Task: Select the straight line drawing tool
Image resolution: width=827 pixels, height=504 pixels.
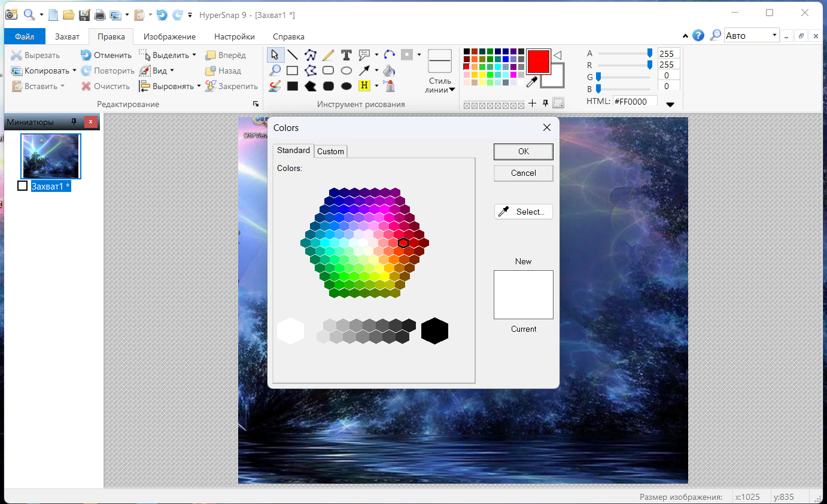Action: point(292,55)
